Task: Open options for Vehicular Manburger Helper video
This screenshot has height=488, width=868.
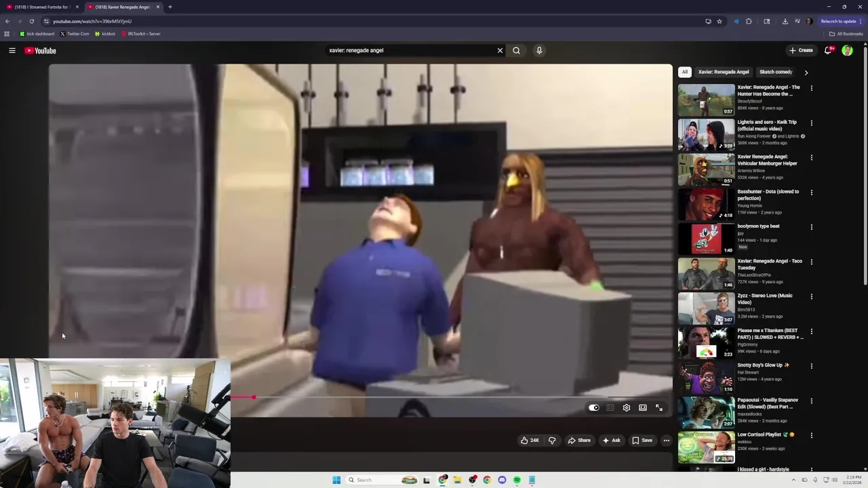Action: [x=811, y=157]
